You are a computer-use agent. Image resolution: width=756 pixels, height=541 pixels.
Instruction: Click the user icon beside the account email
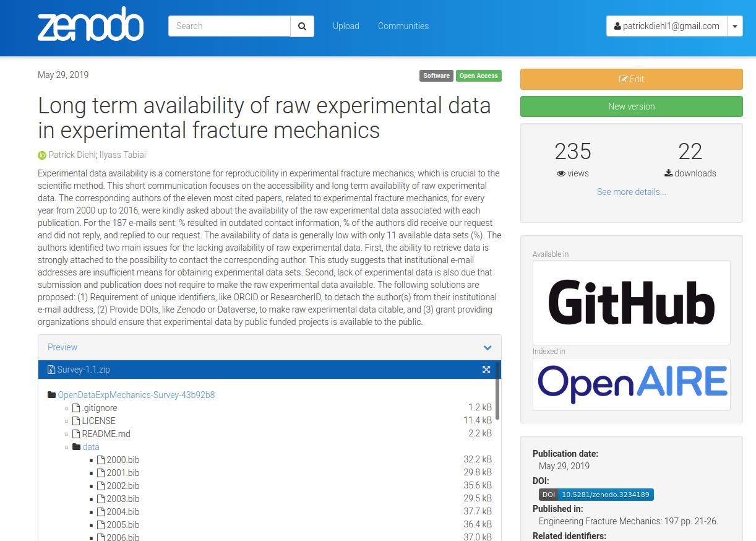[x=617, y=26]
